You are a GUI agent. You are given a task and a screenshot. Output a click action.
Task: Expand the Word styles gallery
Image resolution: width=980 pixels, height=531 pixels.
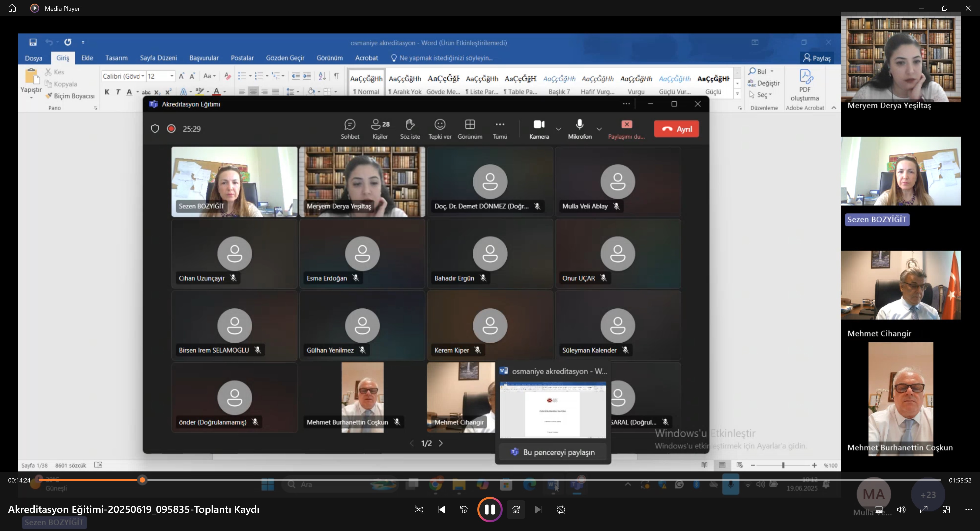tap(737, 93)
